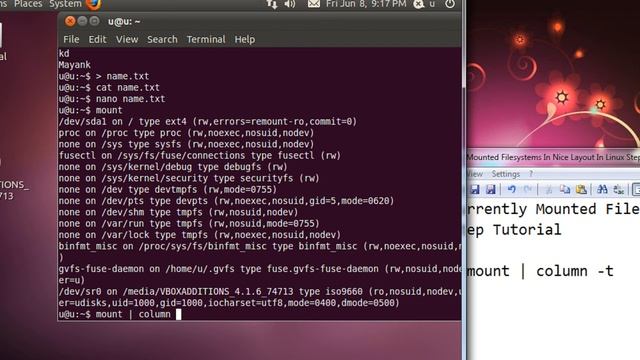The image size is (640, 360).
Task: Open the Firefox launcher in the top panel
Action: [93, 4]
